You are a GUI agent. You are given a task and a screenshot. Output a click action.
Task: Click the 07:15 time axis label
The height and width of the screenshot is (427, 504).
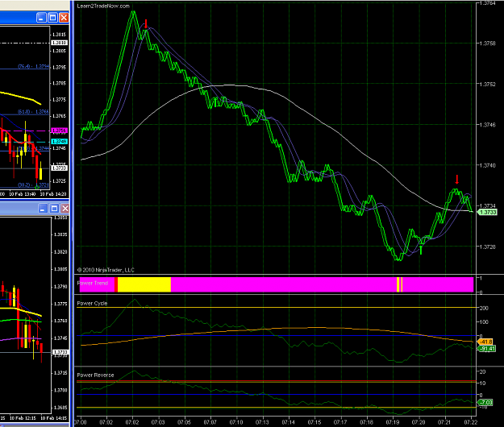pos(314,422)
